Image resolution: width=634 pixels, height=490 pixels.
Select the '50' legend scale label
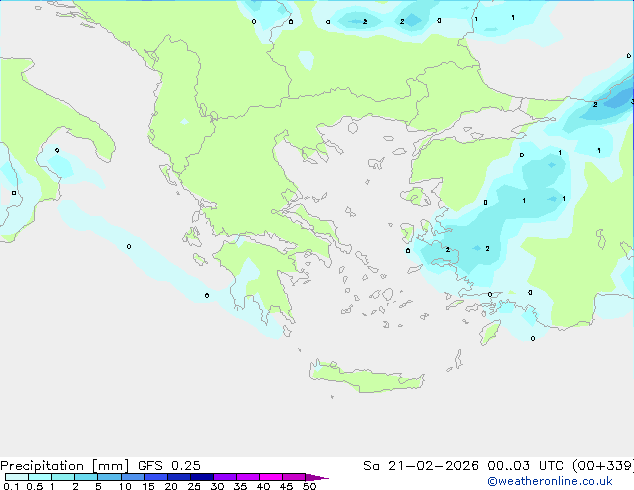(309, 486)
